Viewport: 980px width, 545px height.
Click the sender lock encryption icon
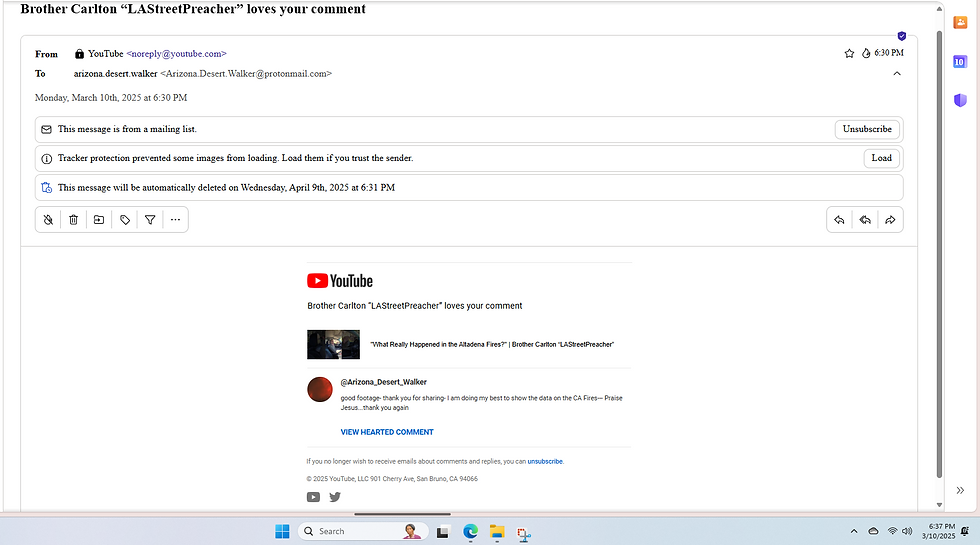pos(79,54)
